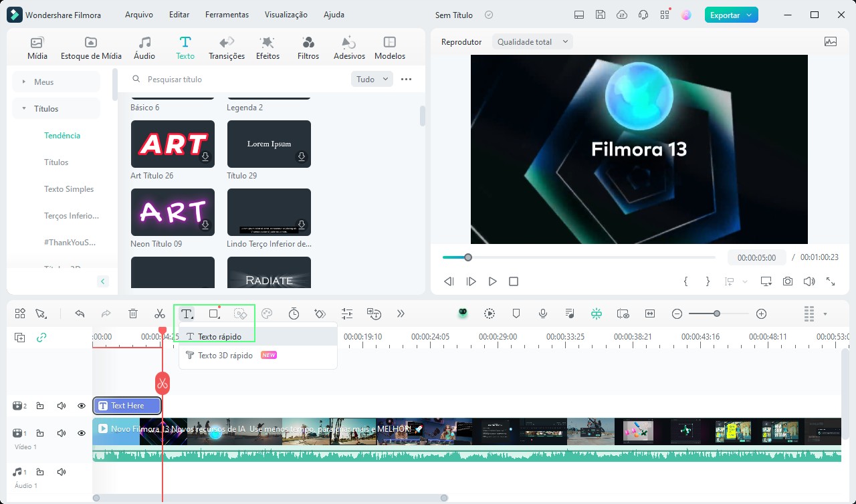
Task: Open the speed stopwatch tool
Action: [x=294, y=313]
